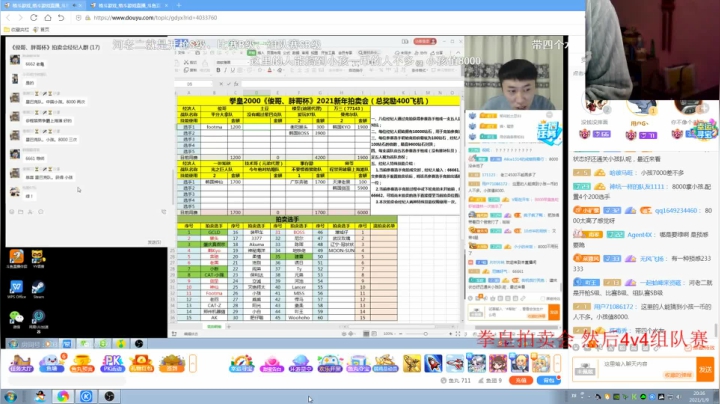Select the rocket gift icon
Viewport: 720px width, 404px height.
pyautogui.click(x=433, y=363)
